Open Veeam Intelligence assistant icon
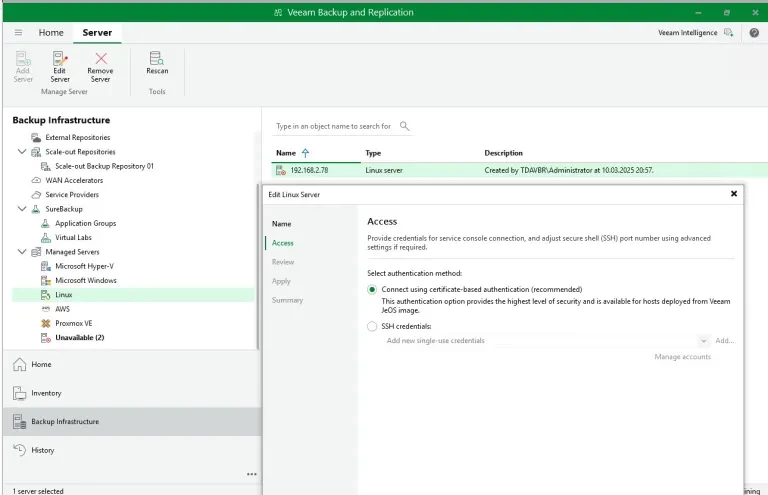768x495 pixels. tap(728, 33)
